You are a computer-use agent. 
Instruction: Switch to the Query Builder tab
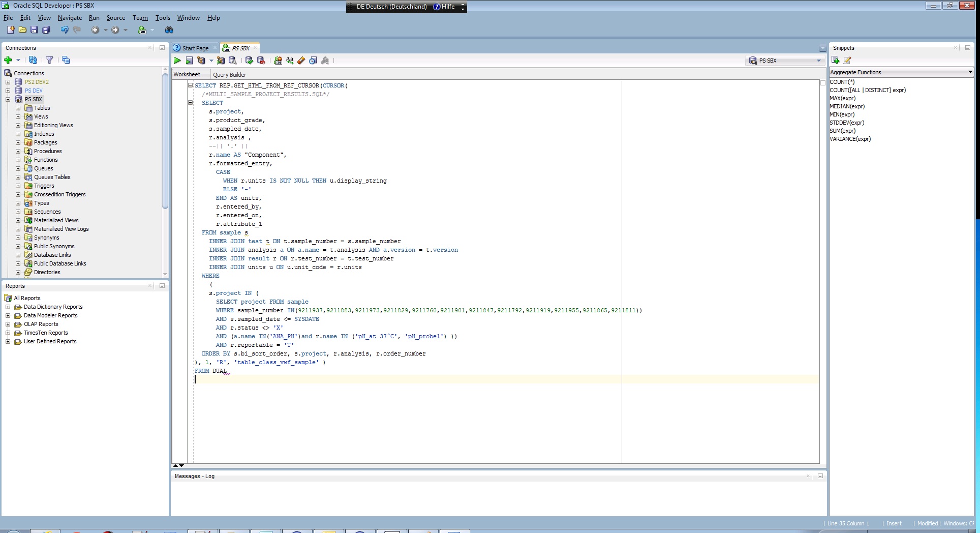[229, 75]
